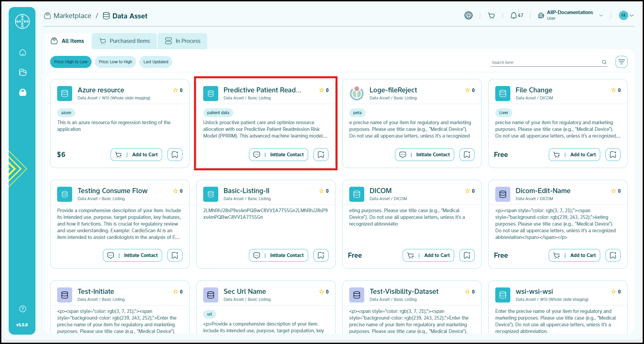
Task: Bookmark the Azure resource item
Action: (x=175, y=155)
